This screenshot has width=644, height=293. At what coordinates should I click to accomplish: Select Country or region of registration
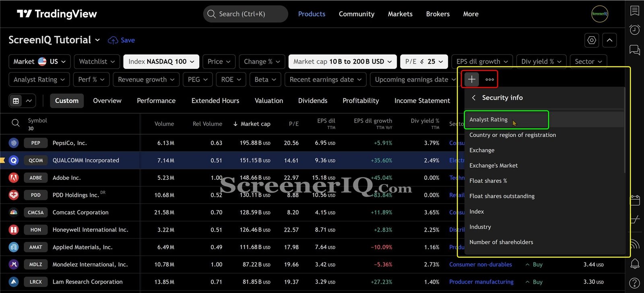point(544,135)
